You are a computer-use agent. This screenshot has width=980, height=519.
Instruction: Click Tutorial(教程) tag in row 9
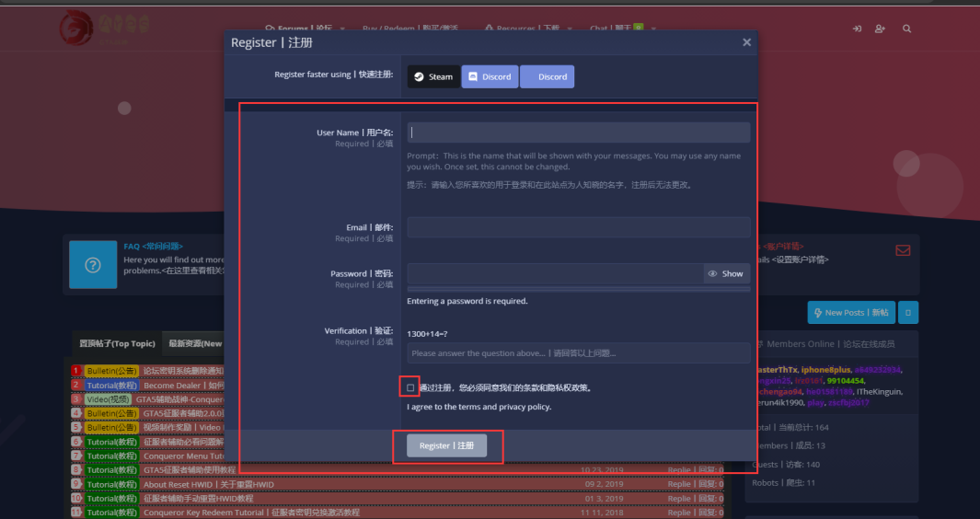click(111, 484)
